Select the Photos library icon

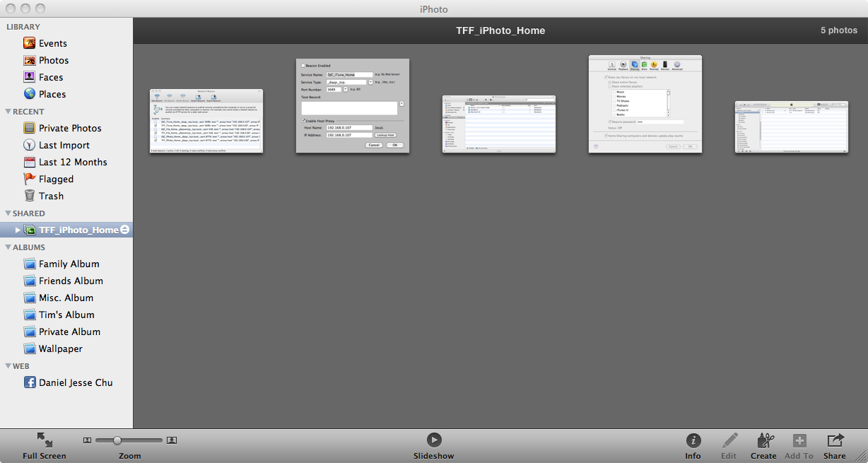[30, 60]
